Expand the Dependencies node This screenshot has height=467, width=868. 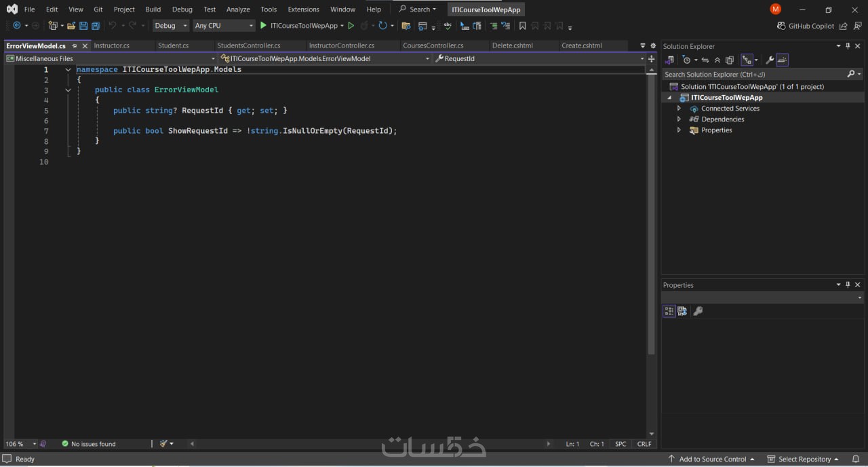point(679,119)
